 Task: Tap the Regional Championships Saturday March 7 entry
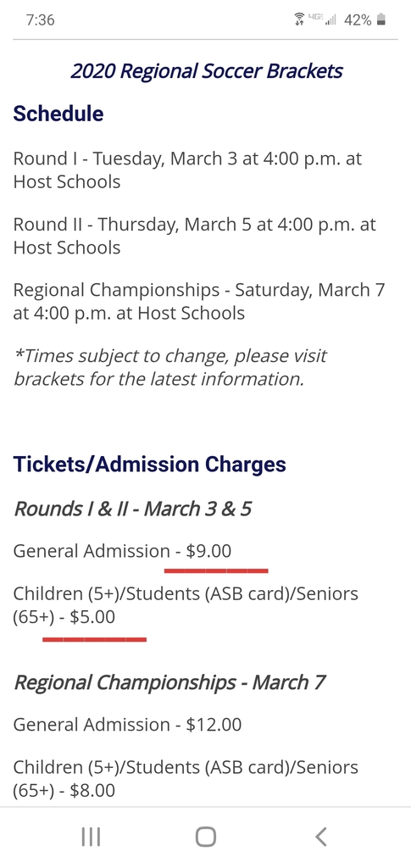[x=199, y=302]
